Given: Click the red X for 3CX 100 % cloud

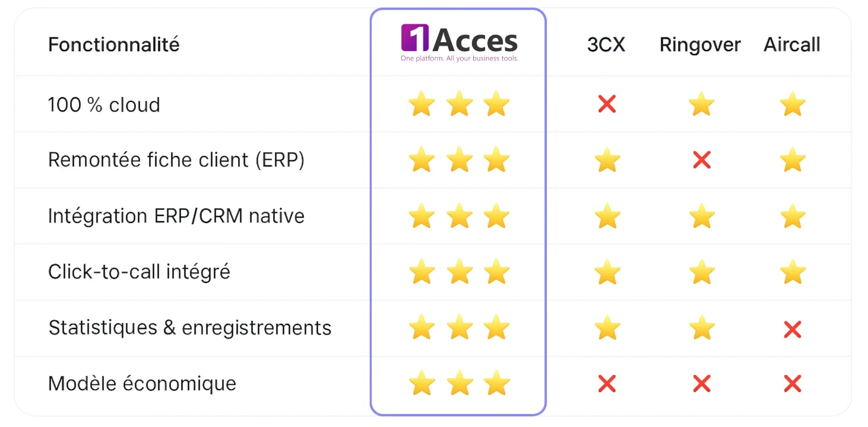Looking at the screenshot, I should 607,104.
